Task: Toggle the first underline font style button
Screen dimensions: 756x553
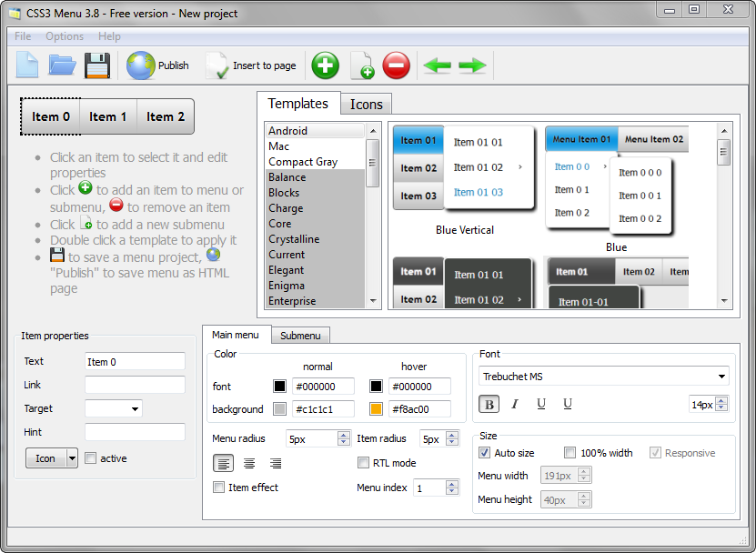Action: point(541,404)
